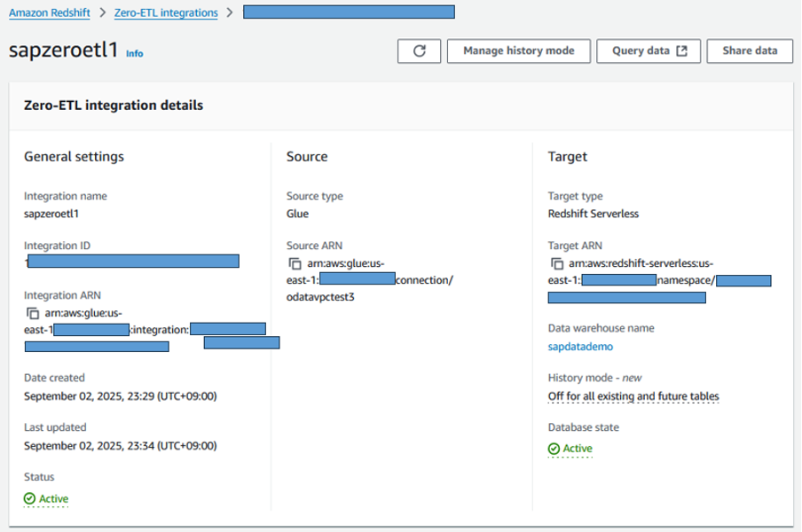
Task: Click the Date created timestamp value
Action: (x=120, y=395)
